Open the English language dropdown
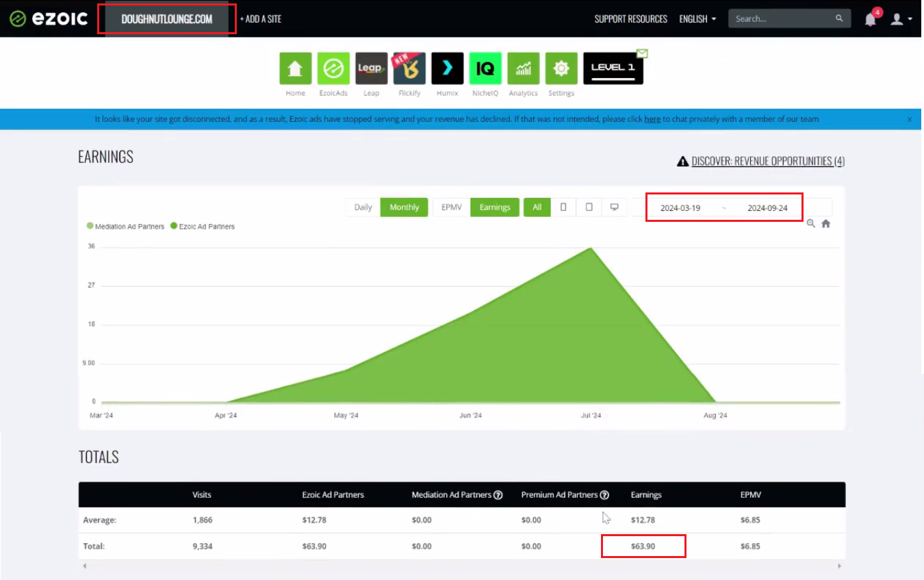Screen dimensions: 924x580 [x=697, y=19]
